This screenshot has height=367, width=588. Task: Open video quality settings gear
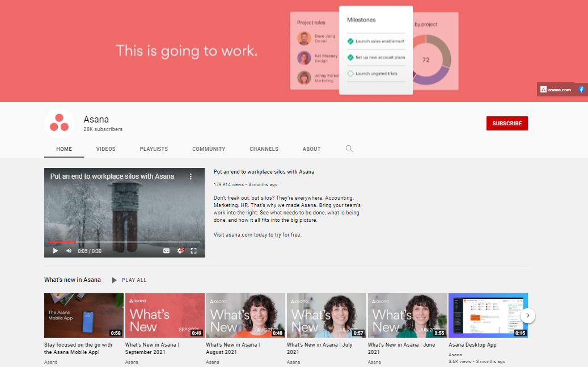click(x=180, y=251)
